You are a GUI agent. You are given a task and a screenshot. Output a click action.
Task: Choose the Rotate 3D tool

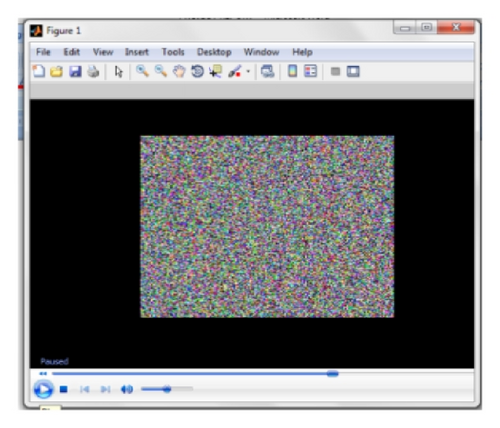pyautogui.click(x=197, y=71)
